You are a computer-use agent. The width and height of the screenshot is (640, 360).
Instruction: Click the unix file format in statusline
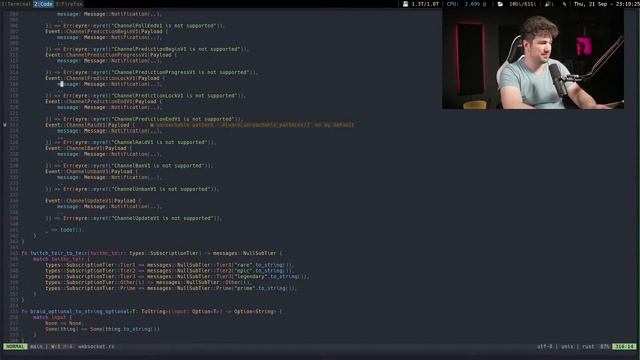coord(567,347)
